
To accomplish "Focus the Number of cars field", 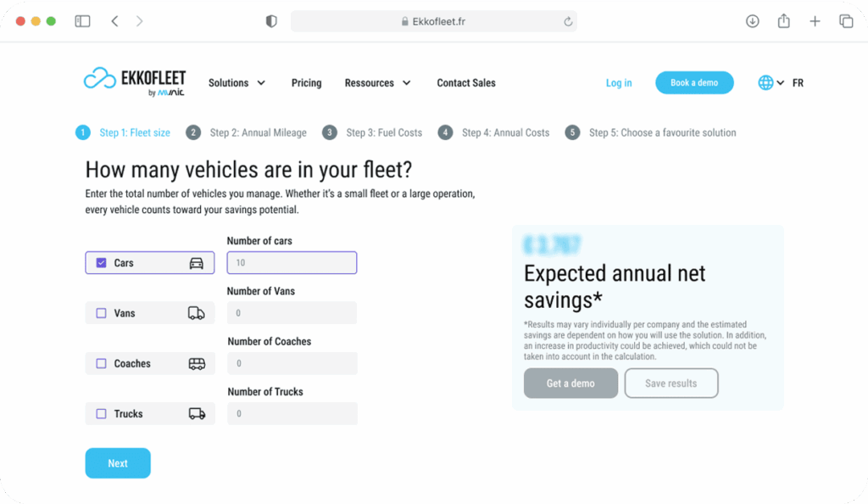I will click(292, 262).
